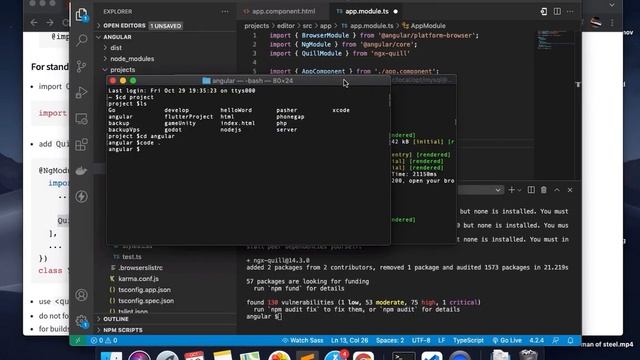
Task: Click feedback icon in status bar
Action: (x=556, y=340)
